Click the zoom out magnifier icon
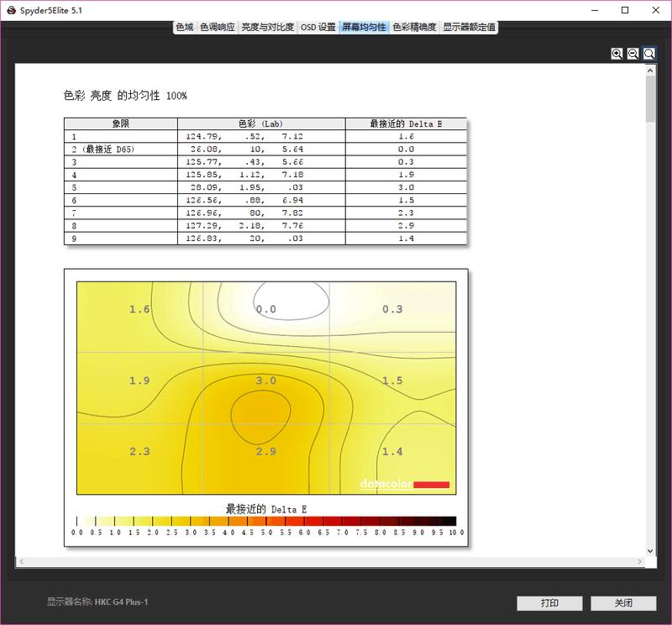The height and width of the screenshot is (625, 672). tap(633, 53)
